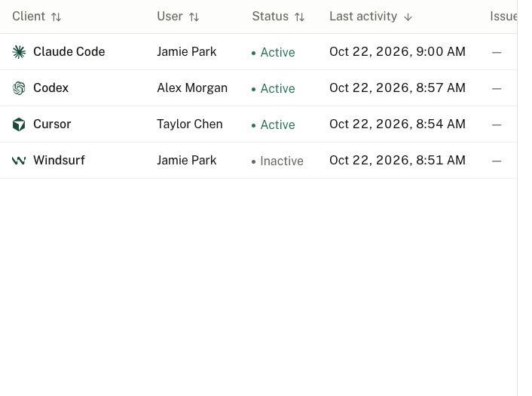Toggle Last activity sort order
The image size is (532, 396).
click(x=371, y=17)
